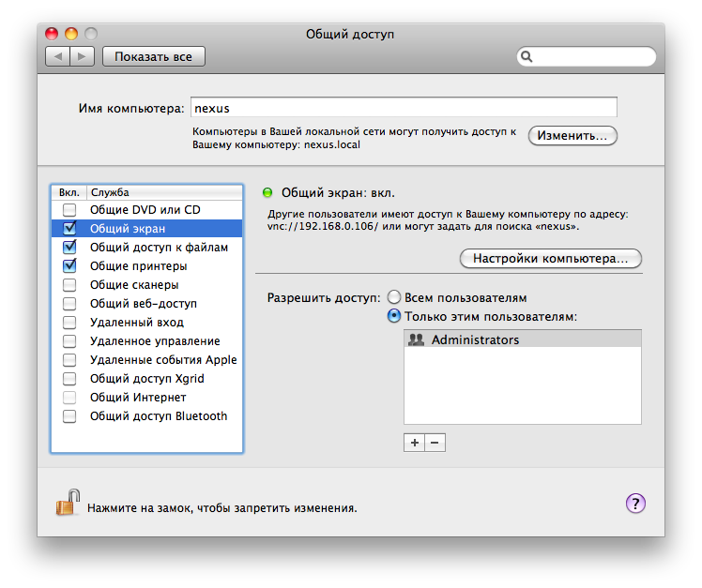Select the Общие принтеры service row
The width and height of the screenshot is (702, 588).
(x=146, y=265)
